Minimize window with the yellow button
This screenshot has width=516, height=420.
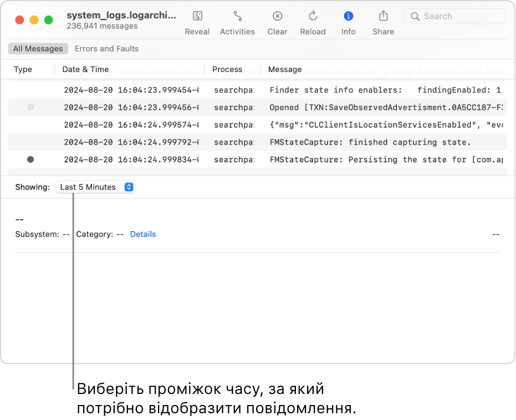[x=34, y=20]
